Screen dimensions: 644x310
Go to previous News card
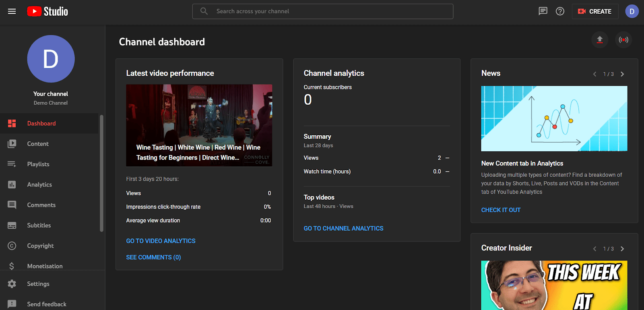pyautogui.click(x=594, y=74)
